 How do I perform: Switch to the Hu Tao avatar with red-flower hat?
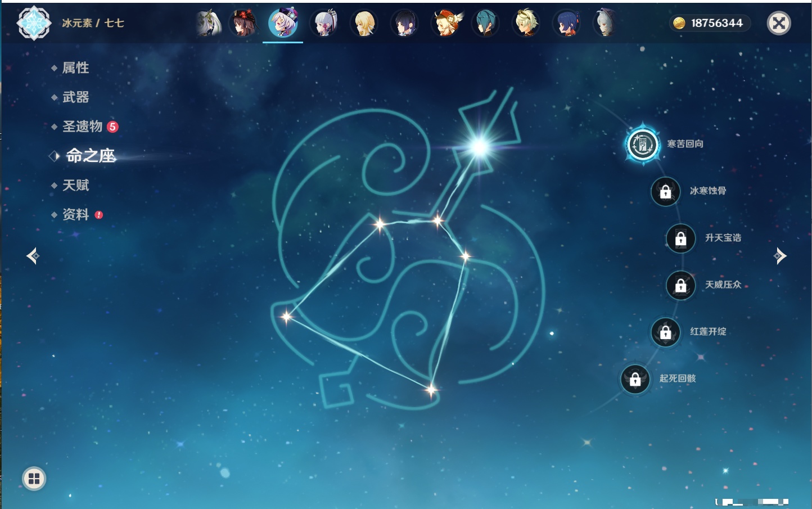click(243, 23)
